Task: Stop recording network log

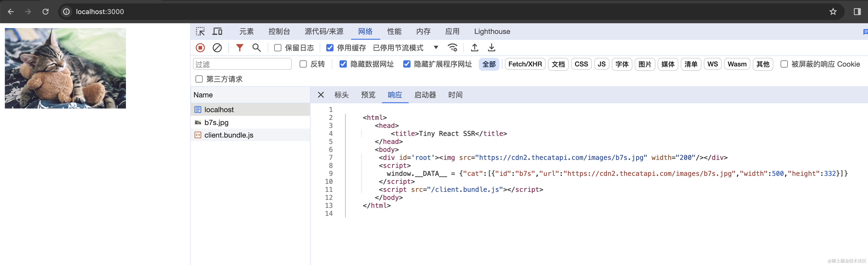Action: 200,48
